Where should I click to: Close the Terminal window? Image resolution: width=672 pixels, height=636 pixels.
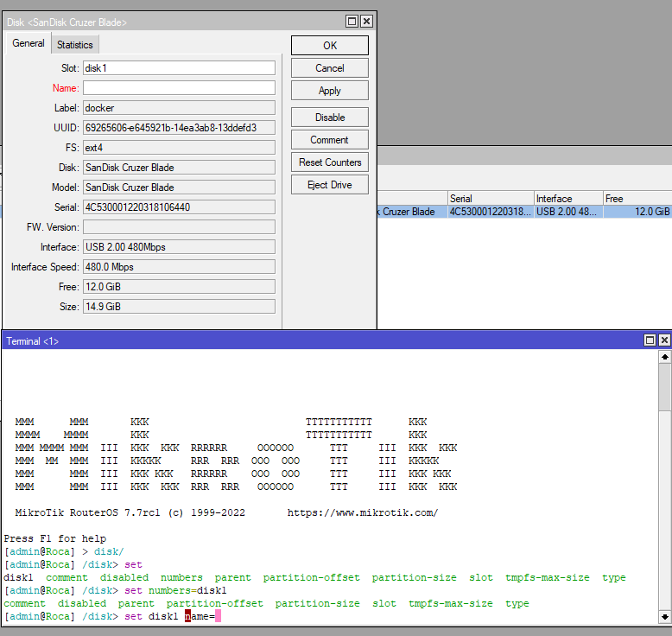click(664, 340)
